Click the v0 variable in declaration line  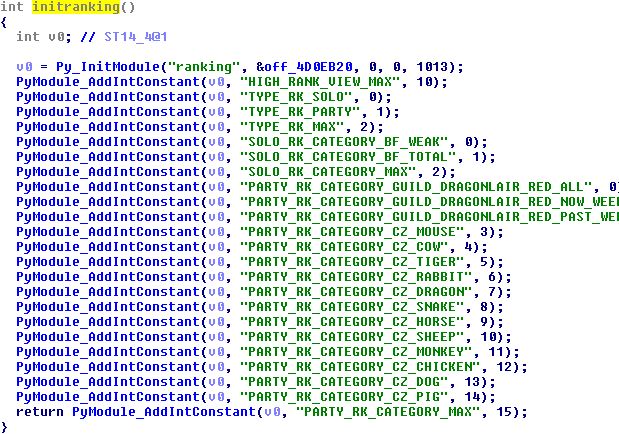pos(56,37)
